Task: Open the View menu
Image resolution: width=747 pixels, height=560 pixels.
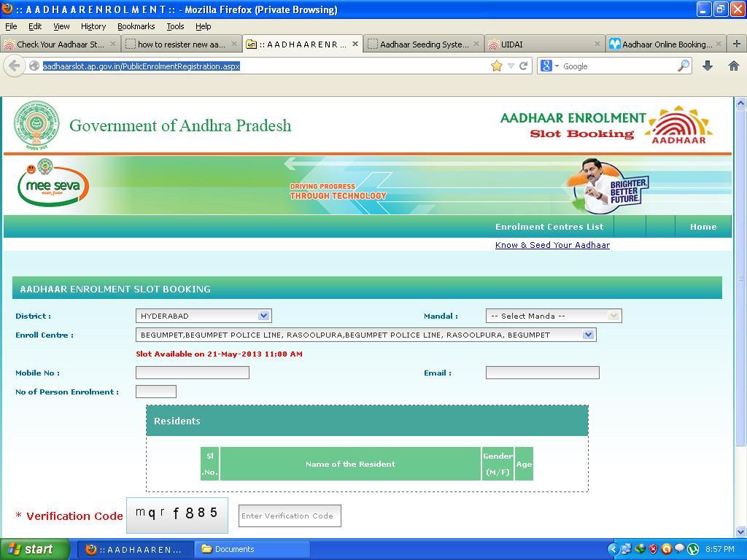Action: click(61, 26)
